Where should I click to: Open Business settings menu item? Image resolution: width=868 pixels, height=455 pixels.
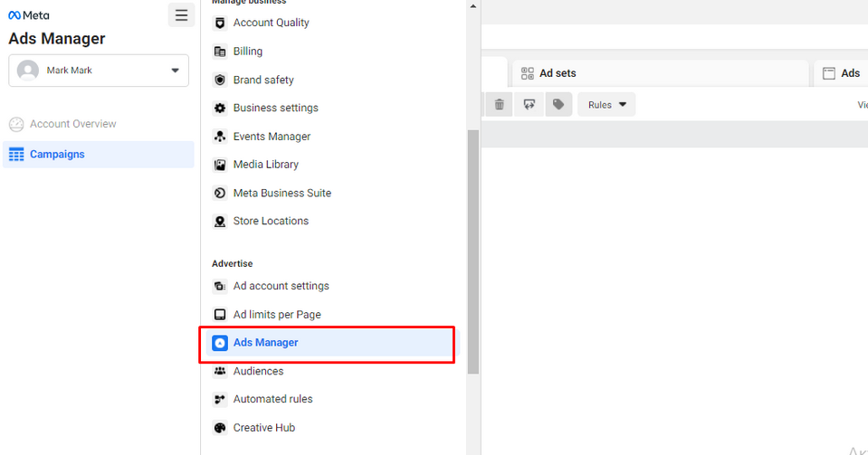pyautogui.click(x=275, y=108)
